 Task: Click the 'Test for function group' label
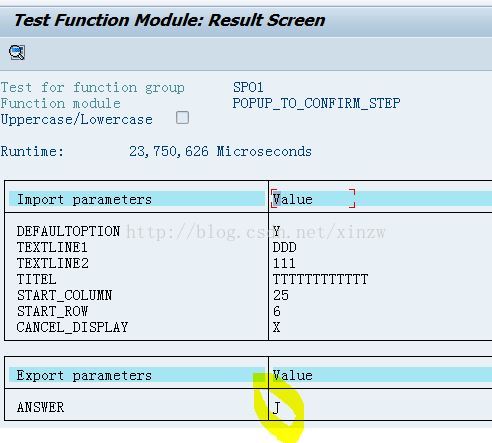[x=93, y=88]
